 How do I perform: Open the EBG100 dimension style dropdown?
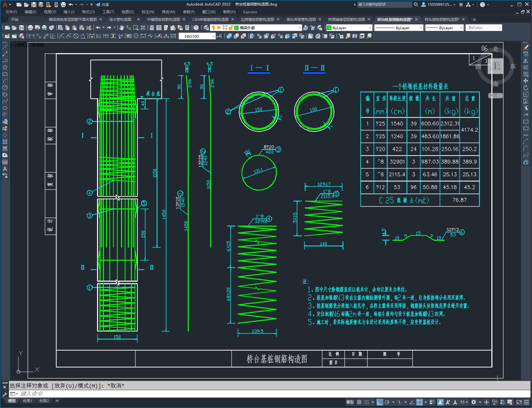[197, 36]
